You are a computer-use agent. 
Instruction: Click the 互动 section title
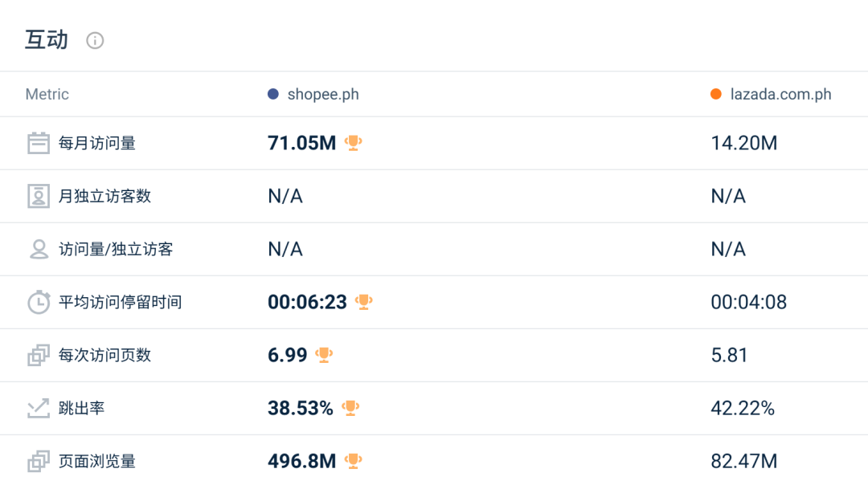47,40
